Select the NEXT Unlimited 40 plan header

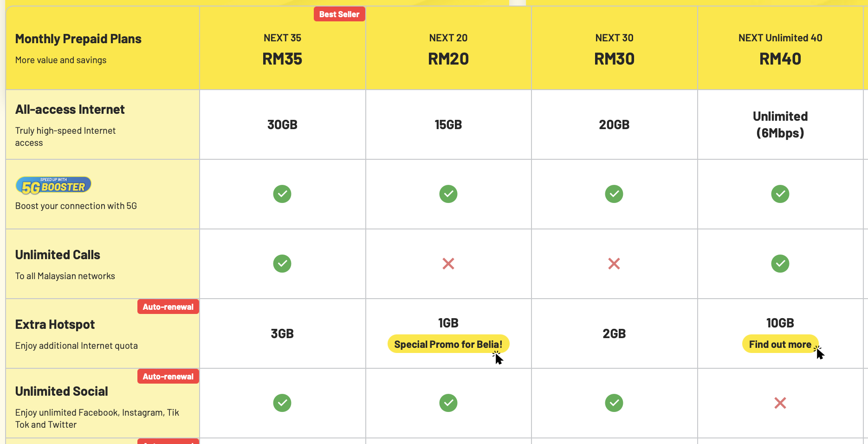point(780,49)
